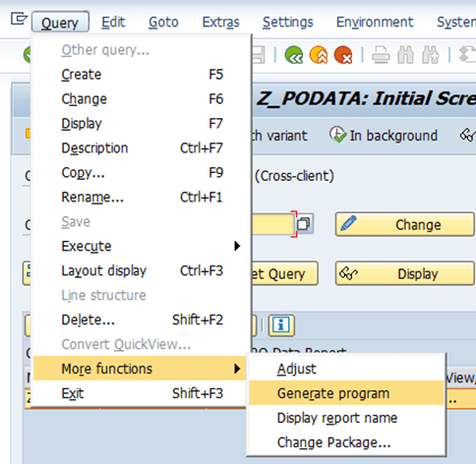Click the orange Exit up-arrow icon
476x464 pixels.
[x=319, y=55]
